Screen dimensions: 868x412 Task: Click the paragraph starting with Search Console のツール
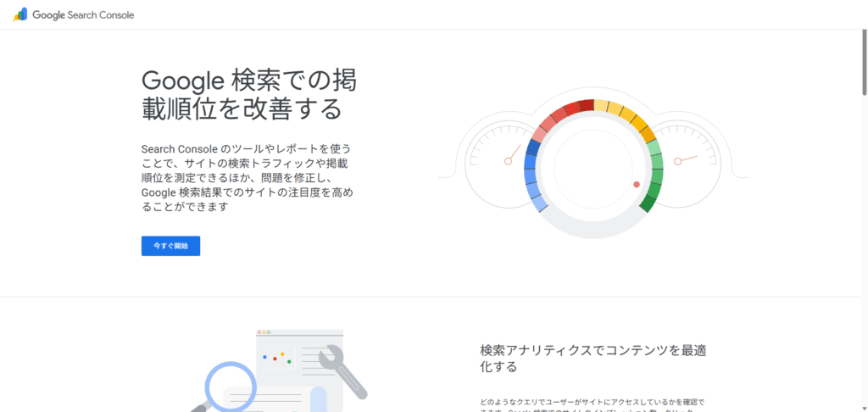[247, 178]
